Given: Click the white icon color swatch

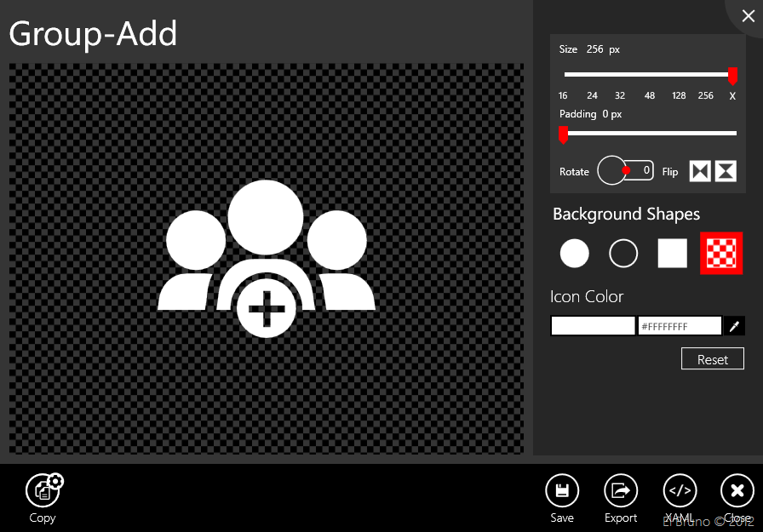Looking at the screenshot, I should point(593,326).
